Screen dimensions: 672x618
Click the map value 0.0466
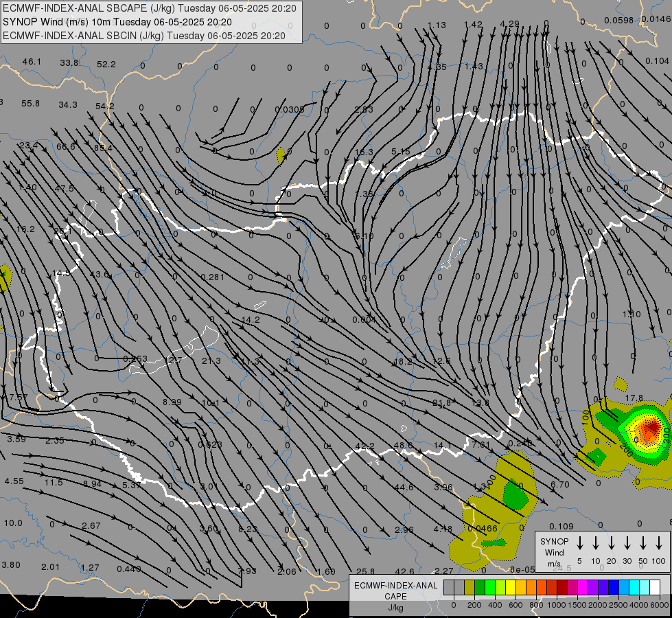(x=482, y=528)
